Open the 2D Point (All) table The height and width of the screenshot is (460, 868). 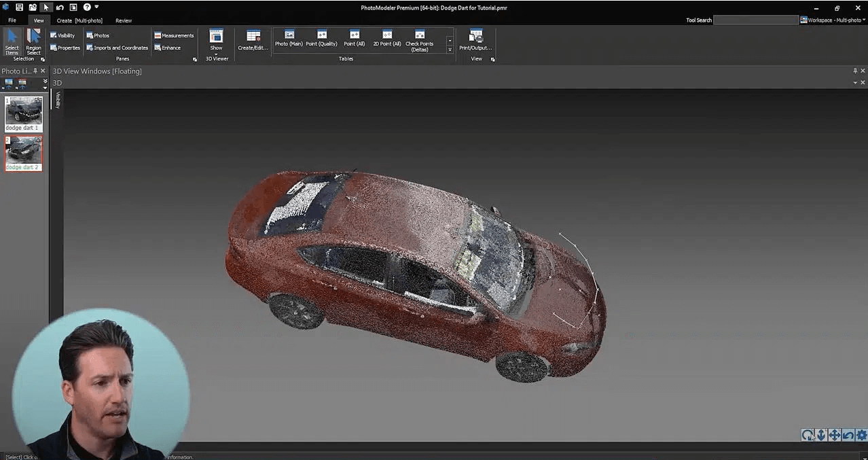pyautogui.click(x=387, y=39)
